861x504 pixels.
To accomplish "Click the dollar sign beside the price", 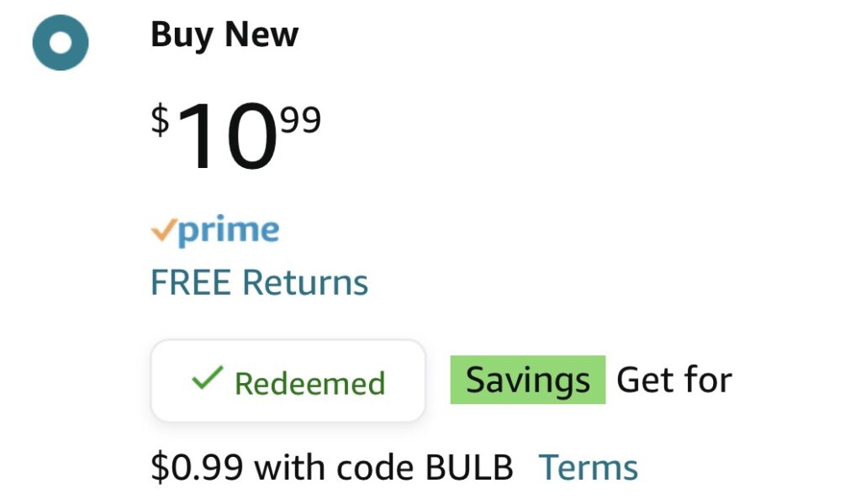I will tap(160, 120).
